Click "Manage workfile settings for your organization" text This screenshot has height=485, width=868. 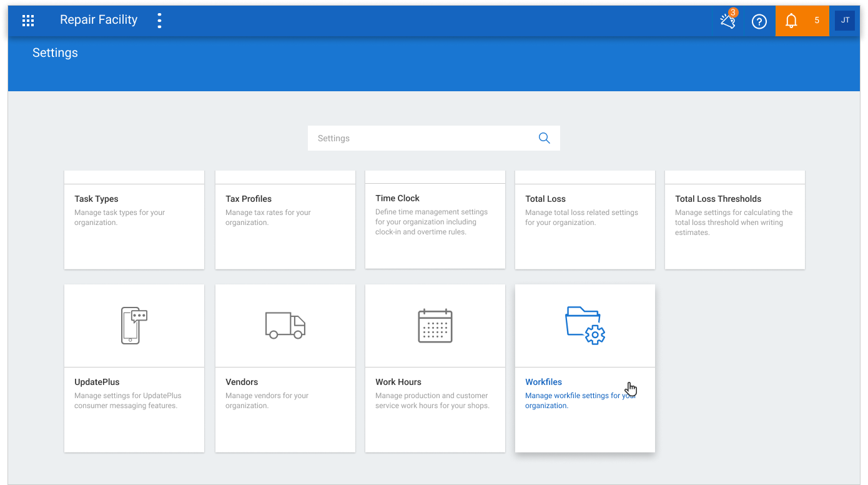point(581,401)
